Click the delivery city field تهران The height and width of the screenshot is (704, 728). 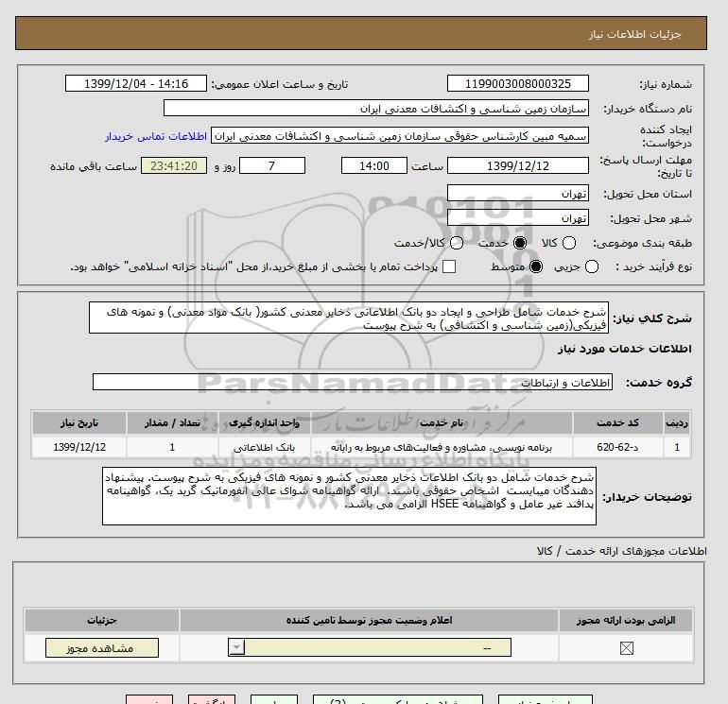pos(518,218)
